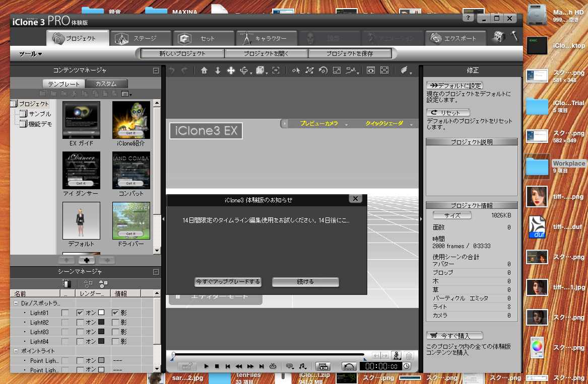Open the dice preferences icon in top bar

pos(499,37)
